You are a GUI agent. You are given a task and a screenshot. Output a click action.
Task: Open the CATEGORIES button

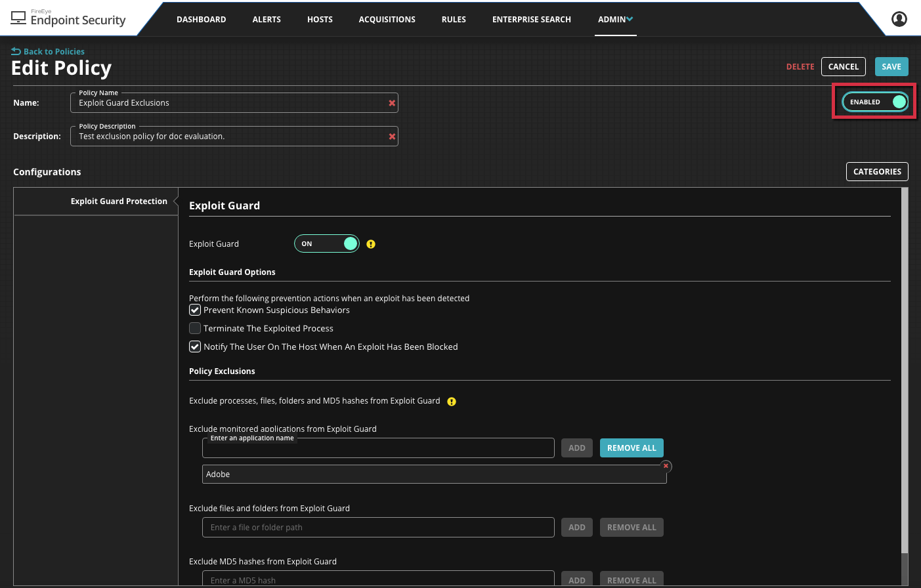[x=877, y=171]
